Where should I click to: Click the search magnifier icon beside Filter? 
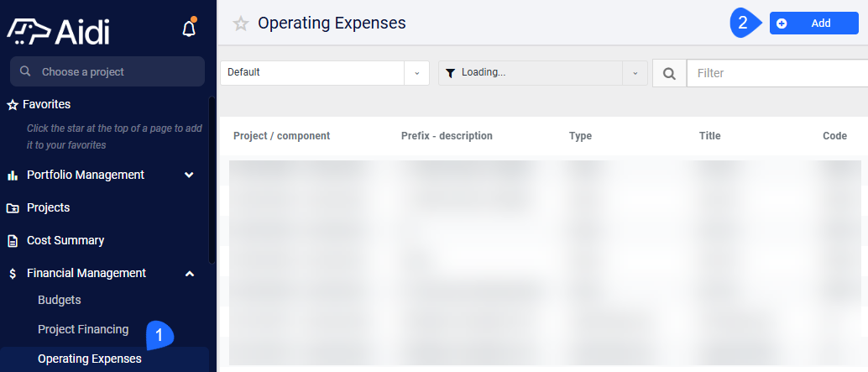pyautogui.click(x=669, y=73)
